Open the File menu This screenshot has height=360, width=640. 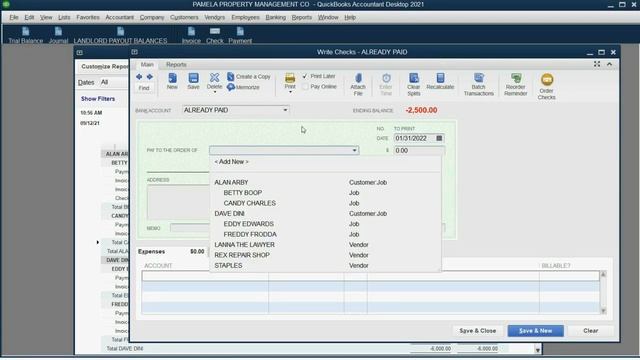(13, 17)
